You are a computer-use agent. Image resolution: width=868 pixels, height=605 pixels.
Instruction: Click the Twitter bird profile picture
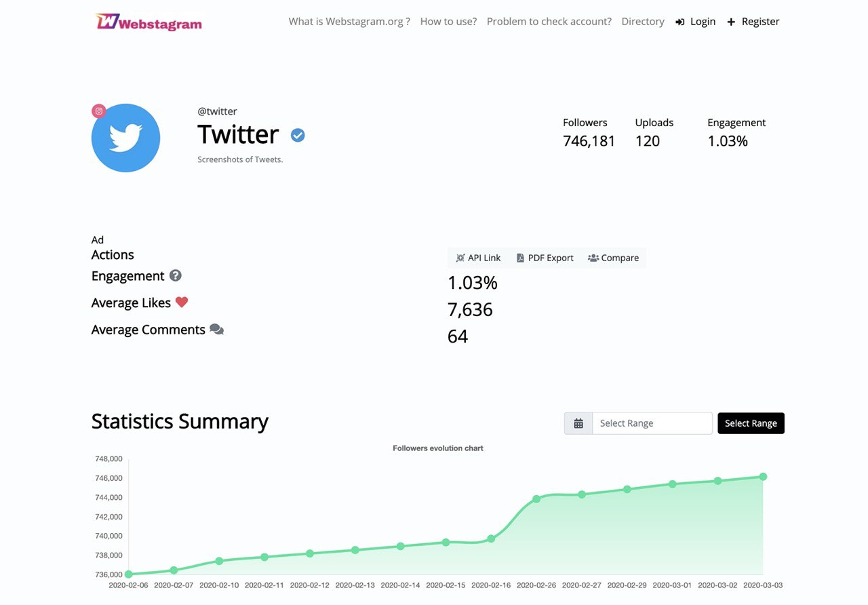[126, 138]
